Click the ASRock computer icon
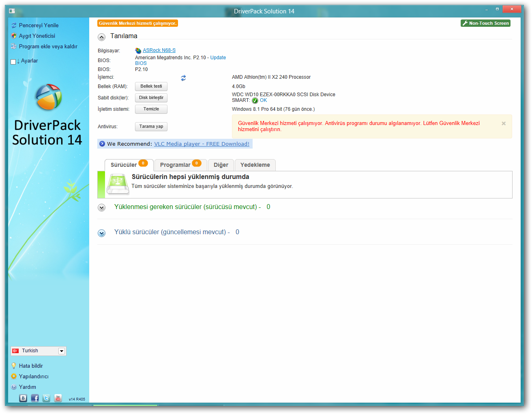 [x=138, y=50]
